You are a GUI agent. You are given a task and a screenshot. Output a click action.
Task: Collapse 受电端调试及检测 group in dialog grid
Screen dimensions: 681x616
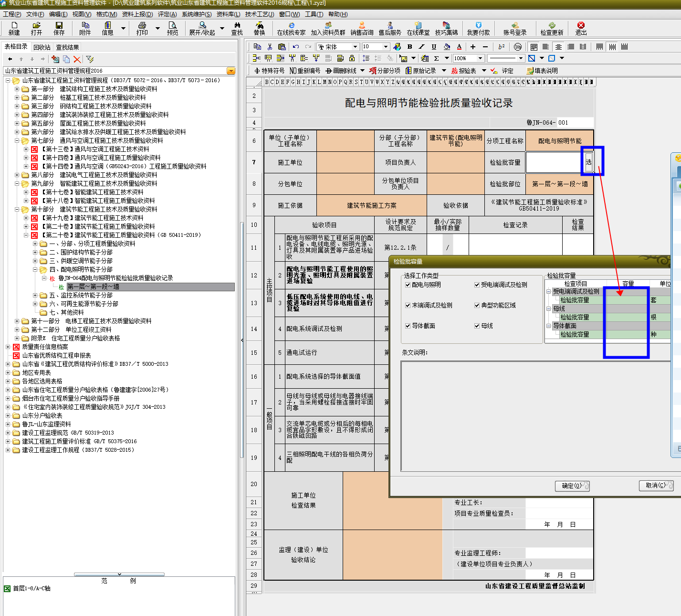[x=549, y=291]
